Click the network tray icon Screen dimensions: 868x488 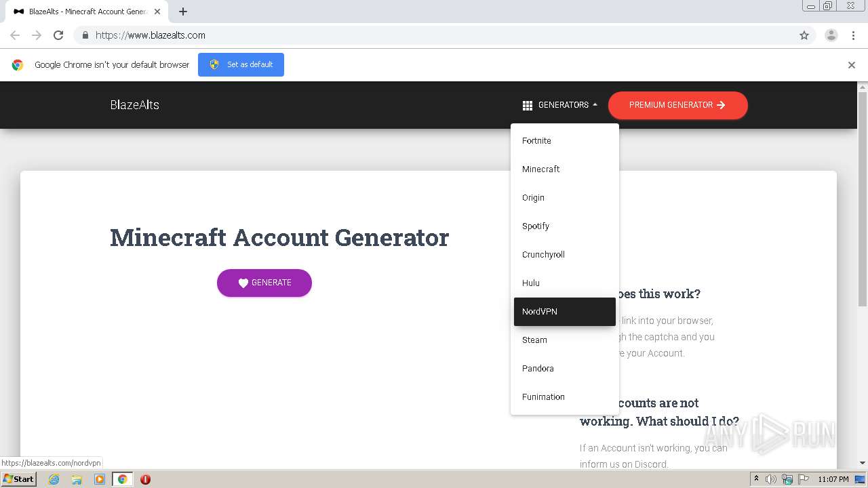(787, 479)
